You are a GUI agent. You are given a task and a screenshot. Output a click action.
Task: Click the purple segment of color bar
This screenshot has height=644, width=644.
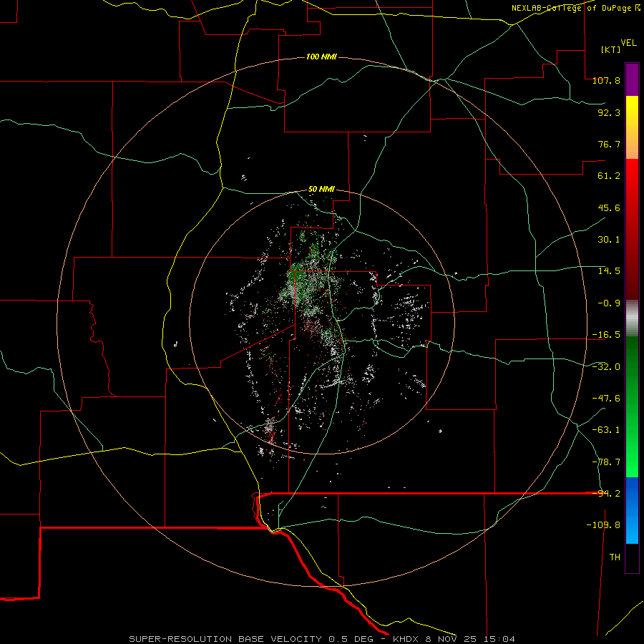pyautogui.click(x=632, y=79)
